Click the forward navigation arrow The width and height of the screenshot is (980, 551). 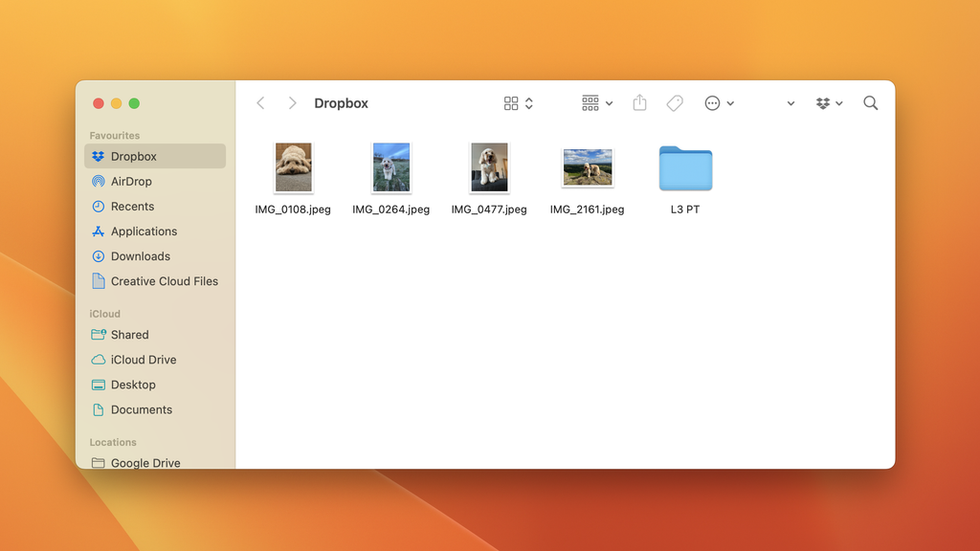click(293, 102)
